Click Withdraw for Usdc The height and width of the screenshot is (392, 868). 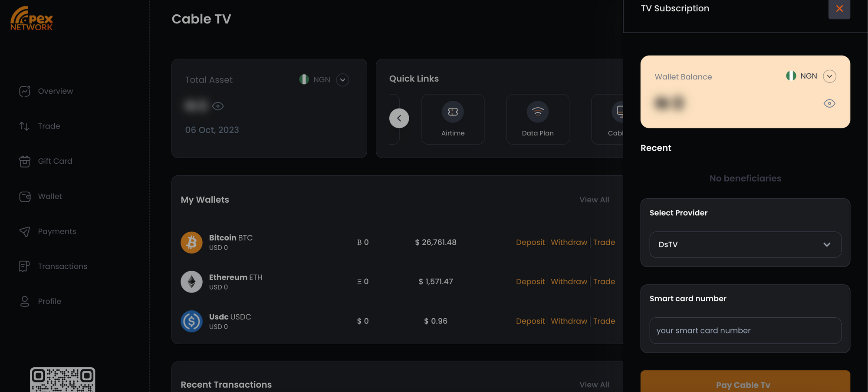569,321
